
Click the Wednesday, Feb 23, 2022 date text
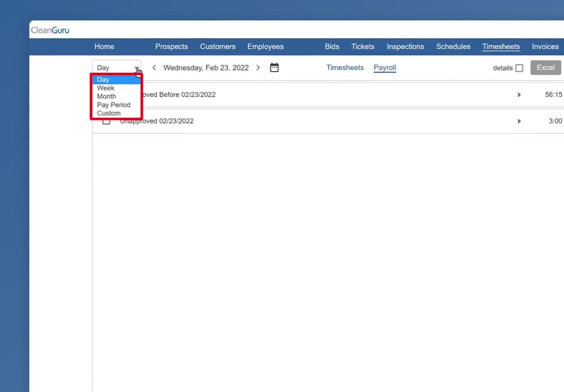point(206,68)
